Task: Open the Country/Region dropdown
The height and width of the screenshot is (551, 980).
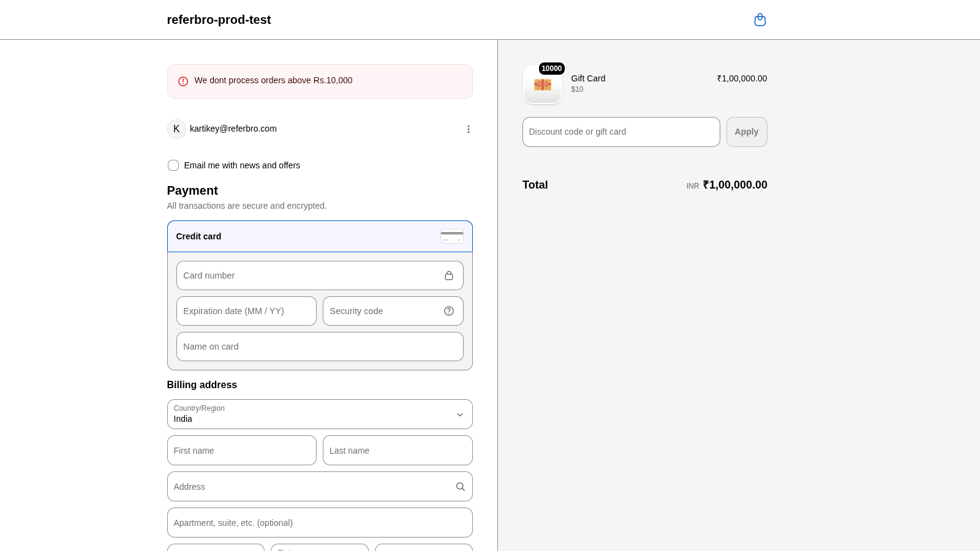Action: pos(320,414)
